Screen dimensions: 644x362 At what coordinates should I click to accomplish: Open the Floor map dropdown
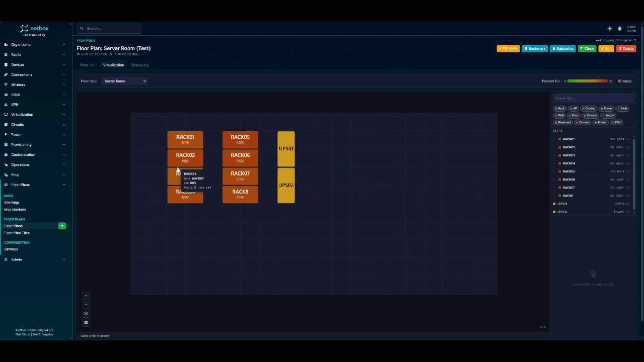coord(124,81)
